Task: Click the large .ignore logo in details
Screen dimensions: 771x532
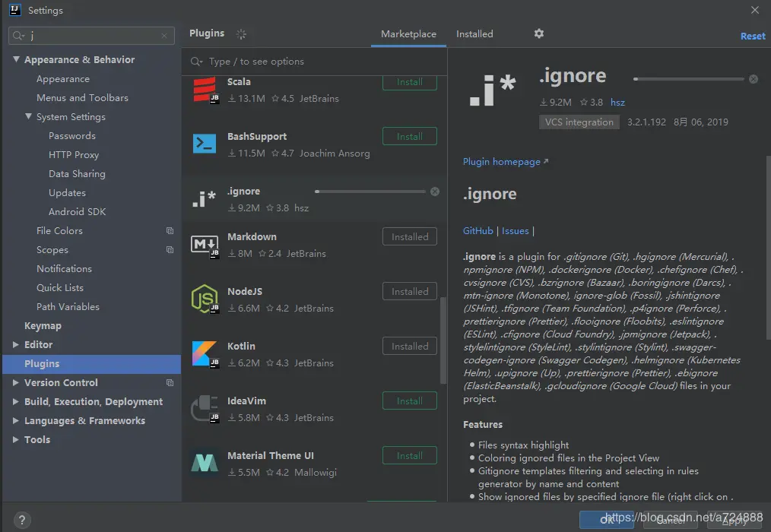Action: pyautogui.click(x=492, y=90)
